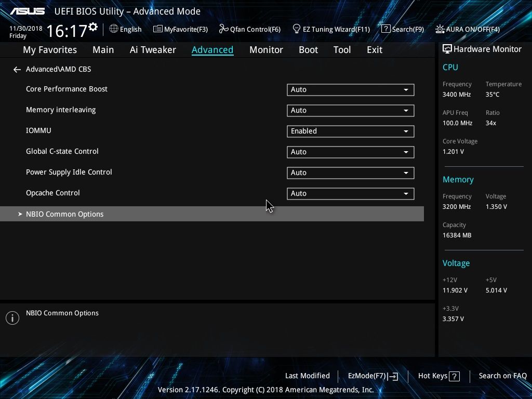Click memory capacity value 16384 MB
Image resolution: width=532 pixels, height=399 pixels.
pos(457,235)
